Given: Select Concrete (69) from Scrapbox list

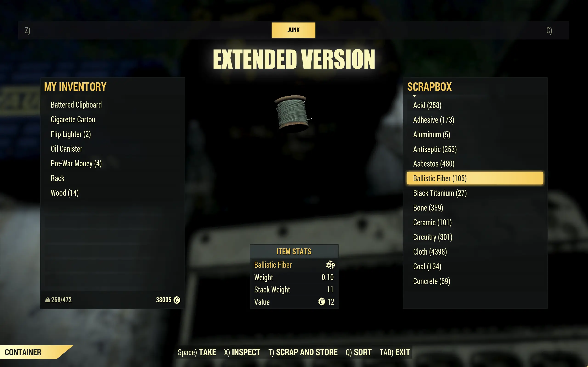Looking at the screenshot, I should pyautogui.click(x=431, y=281).
